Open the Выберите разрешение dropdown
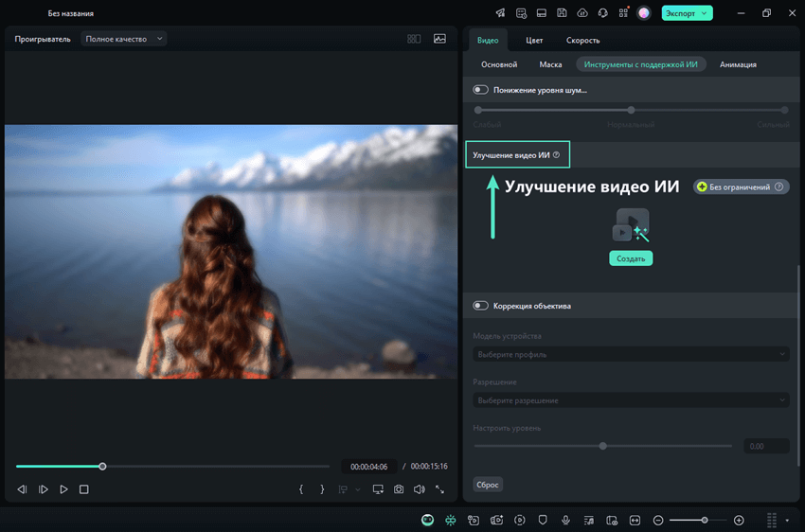805x532 pixels. [630, 400]
